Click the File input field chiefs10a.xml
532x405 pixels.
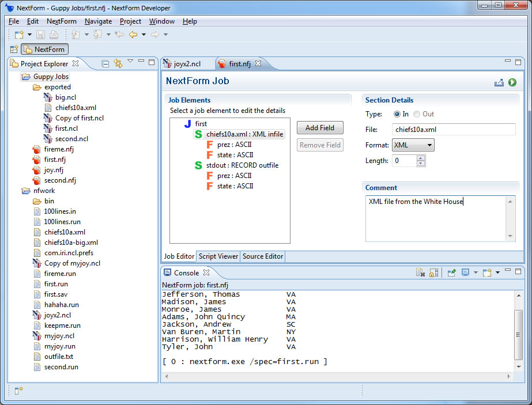click(454, 130)
